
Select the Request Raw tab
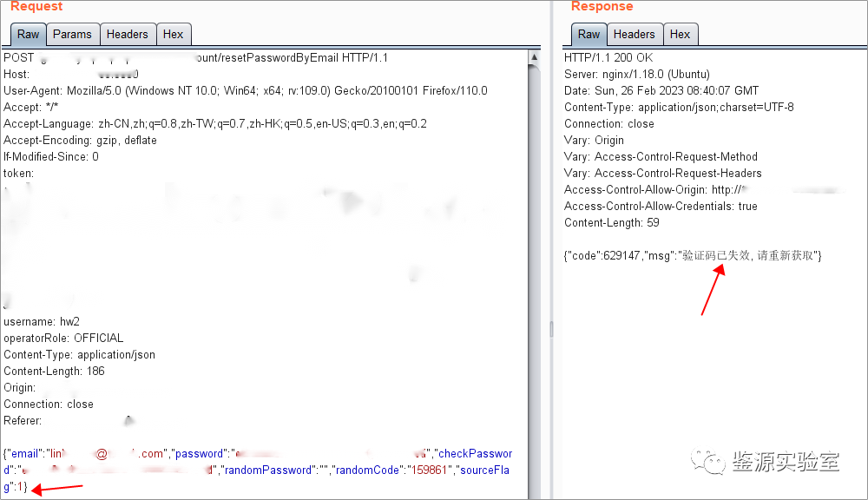(x=29, y=35)
